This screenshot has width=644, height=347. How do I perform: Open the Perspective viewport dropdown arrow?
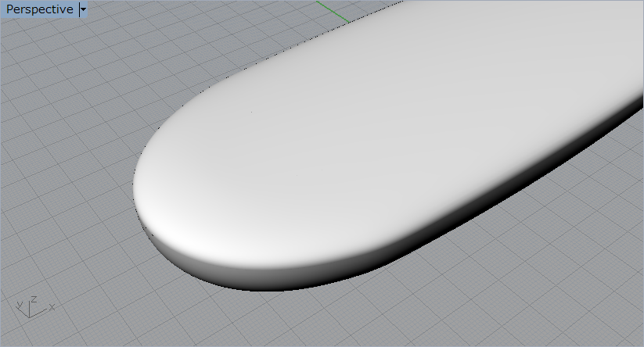tap(84, 9)
